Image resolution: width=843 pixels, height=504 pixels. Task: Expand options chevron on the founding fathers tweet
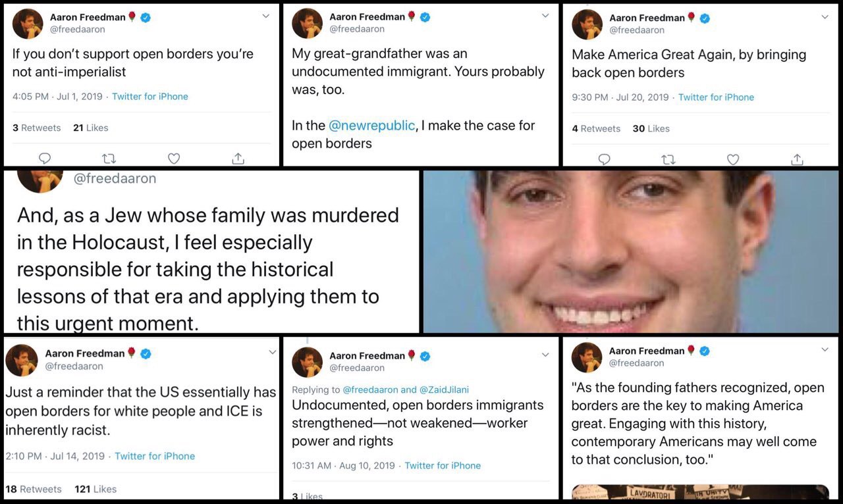[x=825, y=349]
